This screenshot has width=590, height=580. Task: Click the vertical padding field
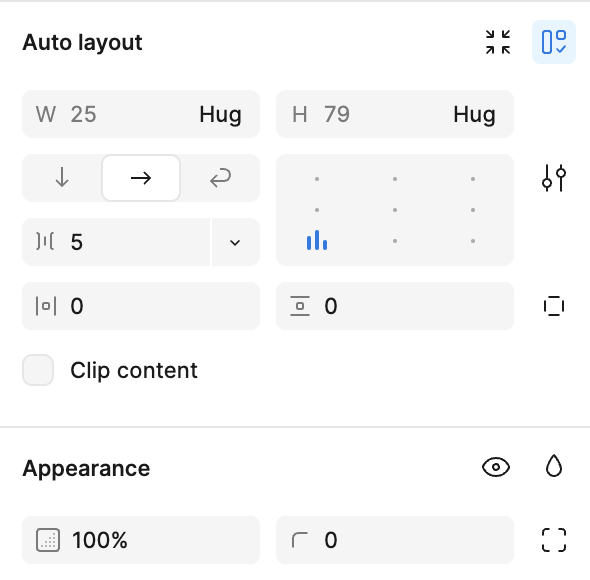395,306
